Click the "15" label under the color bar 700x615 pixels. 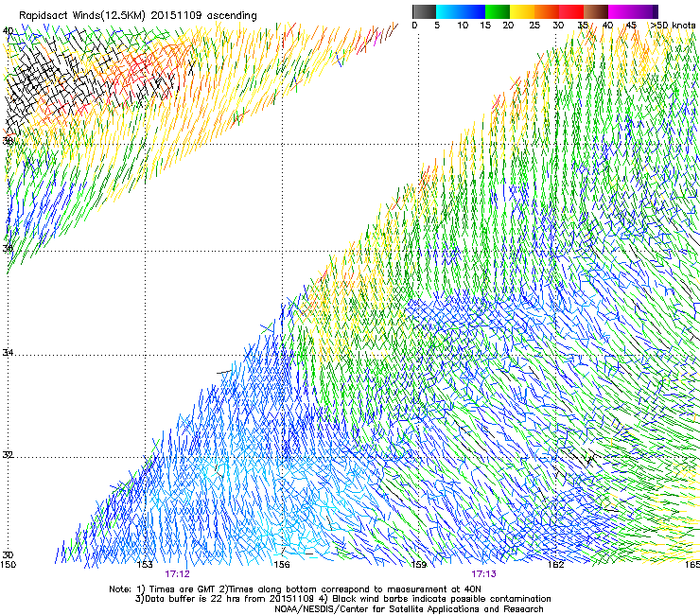pyautogui.click(x=485, y=26)
